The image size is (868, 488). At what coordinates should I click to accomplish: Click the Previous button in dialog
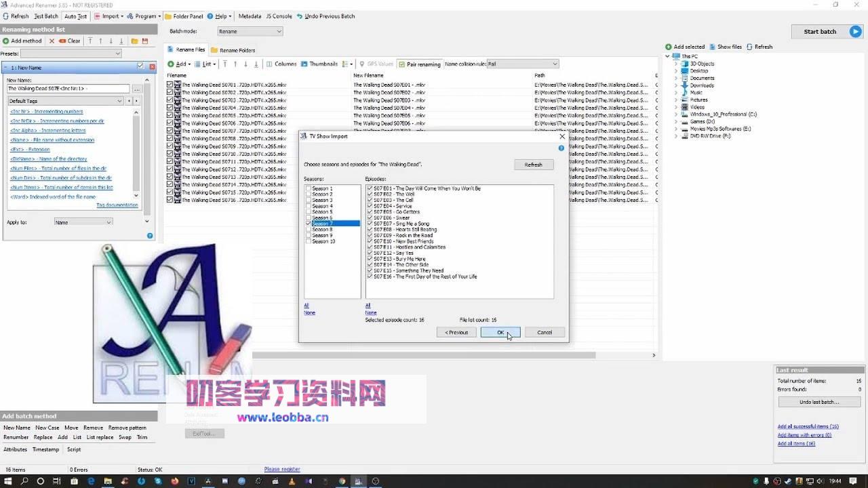coord(456,332)
